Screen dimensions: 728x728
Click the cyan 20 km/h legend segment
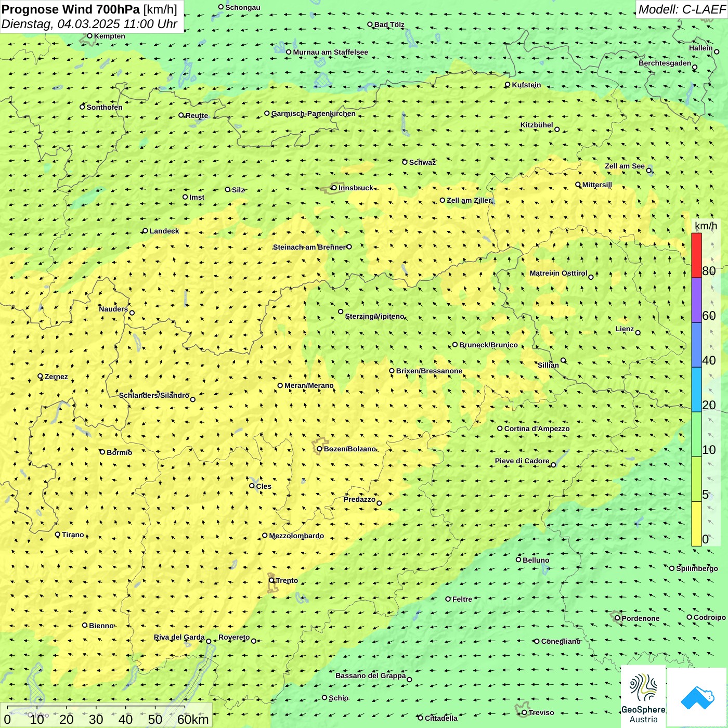click(696, 389)
